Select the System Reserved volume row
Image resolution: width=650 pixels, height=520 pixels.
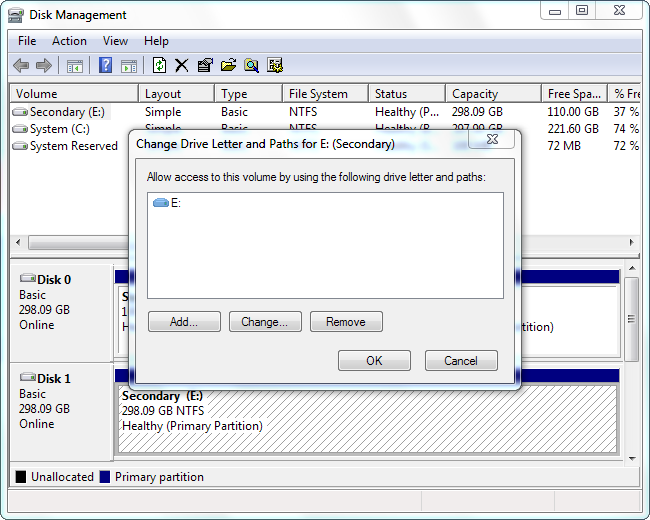click(325, 146)
